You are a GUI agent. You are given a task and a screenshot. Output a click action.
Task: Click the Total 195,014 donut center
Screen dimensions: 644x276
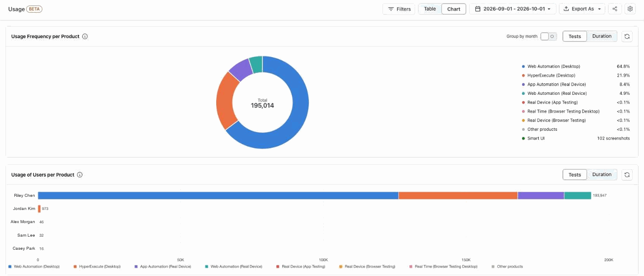click(262, 103)
